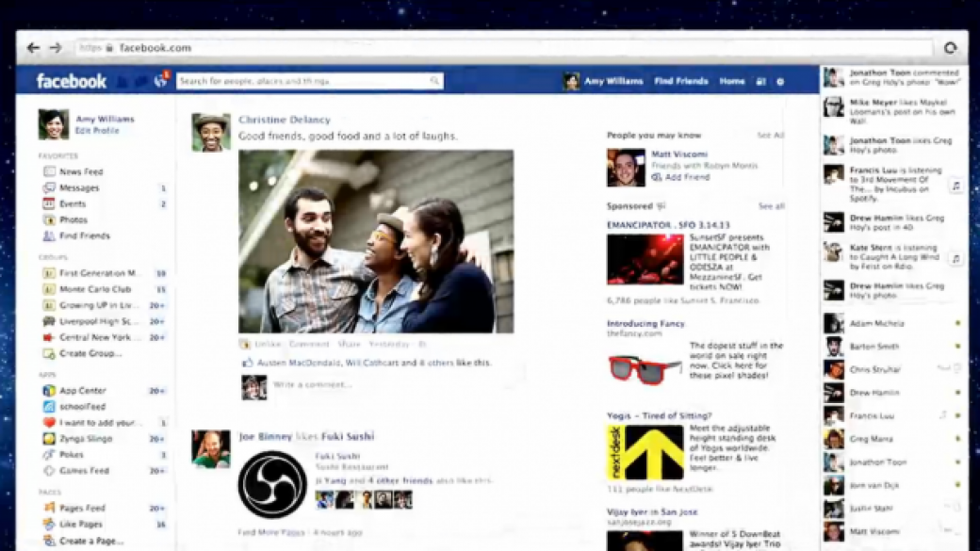Open Growing UP in Liv group

(x=99, y=305)
